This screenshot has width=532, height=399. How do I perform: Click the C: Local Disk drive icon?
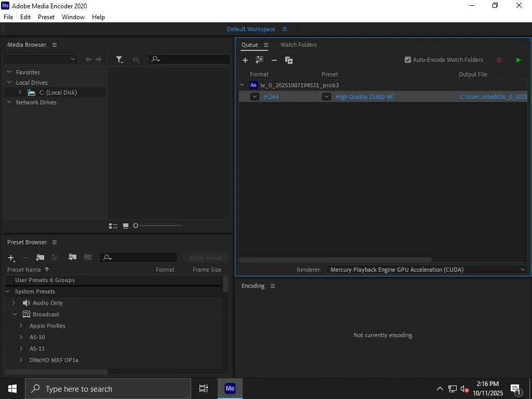[31, 92]
